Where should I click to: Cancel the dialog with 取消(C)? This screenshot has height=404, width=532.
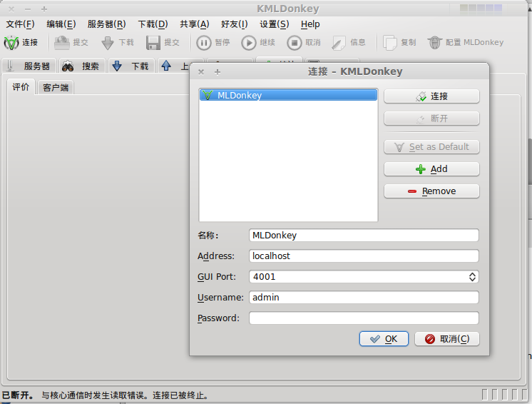coord(447,339)
